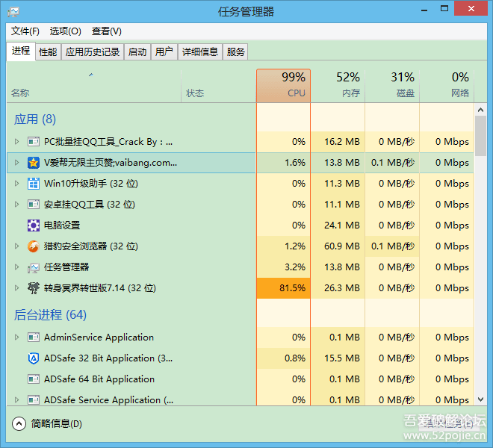Click the 11.3 MB memory cell

pyautogui.click(x=338, y=184)
